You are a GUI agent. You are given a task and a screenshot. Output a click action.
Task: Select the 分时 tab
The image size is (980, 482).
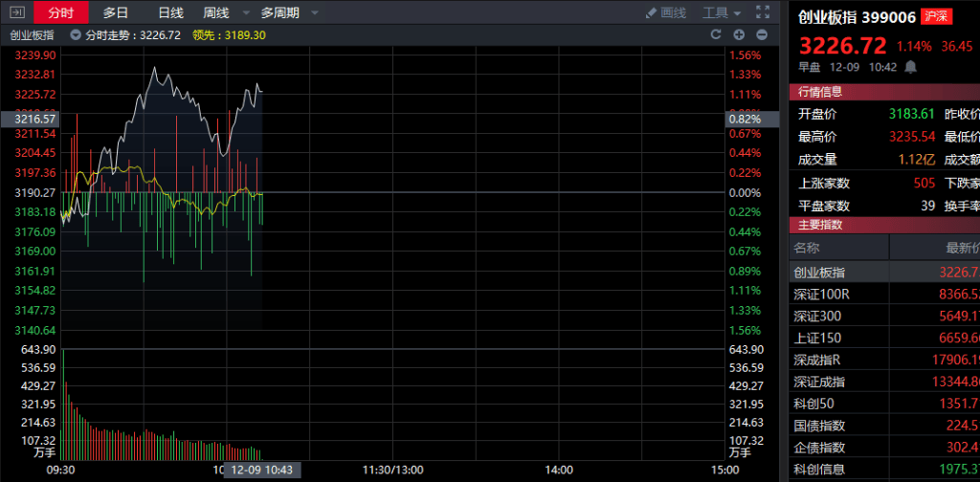pos(60,12)
